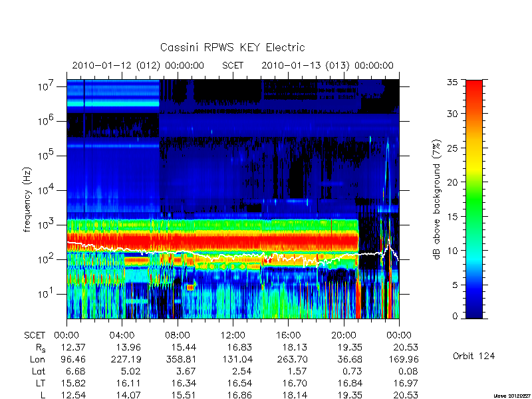This screenshot has height=399, width=532.
Task: Click the color bar value 5
Action: pos(455,285)
